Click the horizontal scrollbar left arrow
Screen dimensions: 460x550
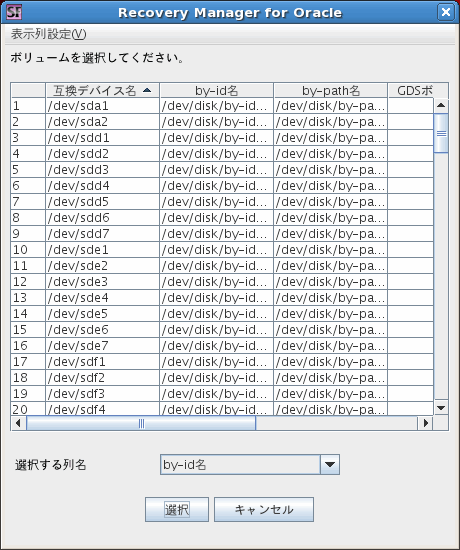pyautogui.click(x=19, y=423)
